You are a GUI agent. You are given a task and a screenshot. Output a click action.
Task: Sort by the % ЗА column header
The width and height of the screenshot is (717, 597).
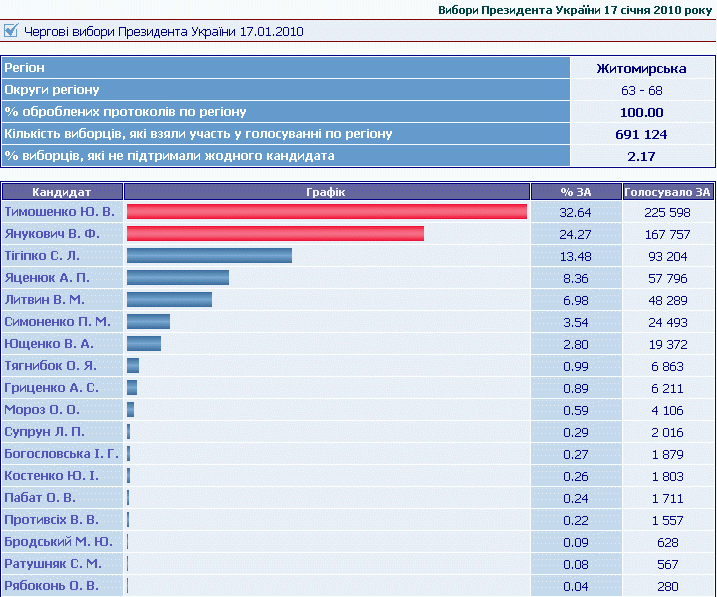tap(575, 192)
